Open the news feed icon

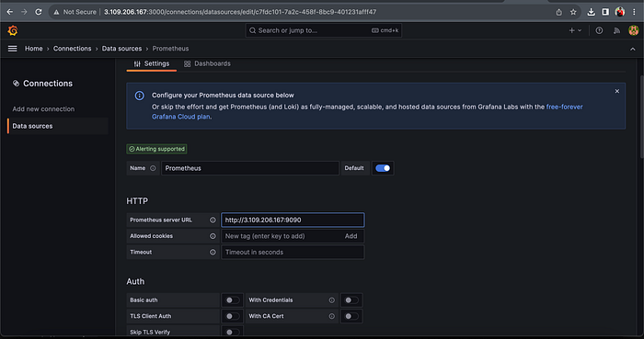click(x=616, y=30)
